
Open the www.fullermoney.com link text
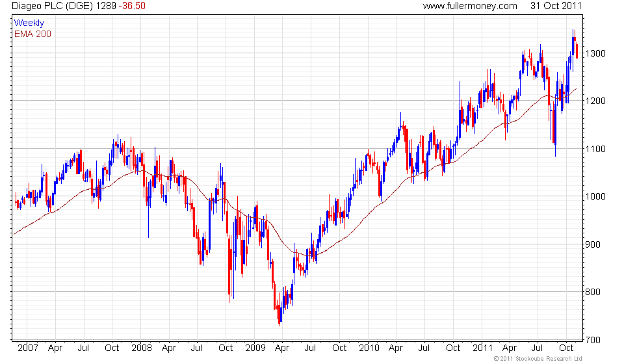pyautogui.click(x=469, y=6)
